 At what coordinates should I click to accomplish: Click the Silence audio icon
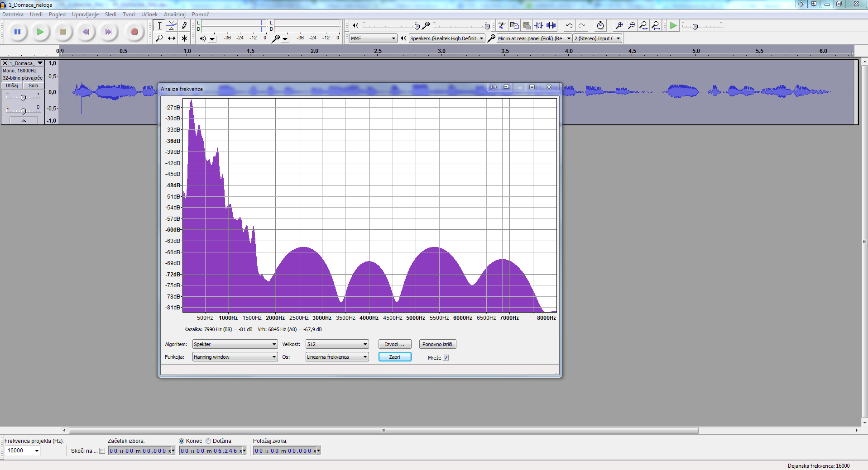pyautogui.click(x=551, y=26)
